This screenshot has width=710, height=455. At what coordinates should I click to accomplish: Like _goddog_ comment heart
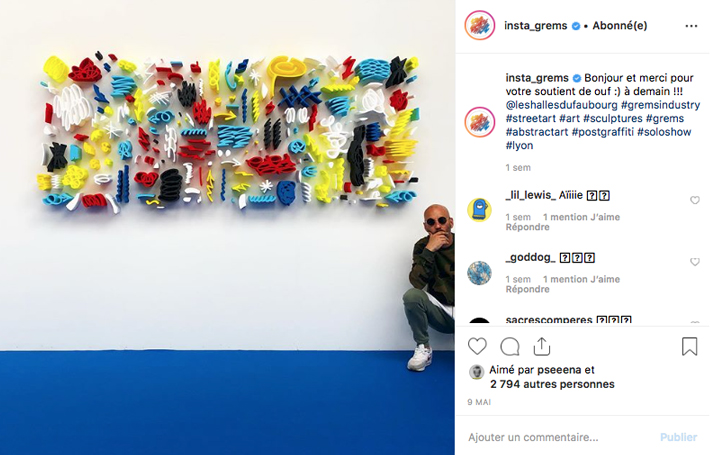695,262
